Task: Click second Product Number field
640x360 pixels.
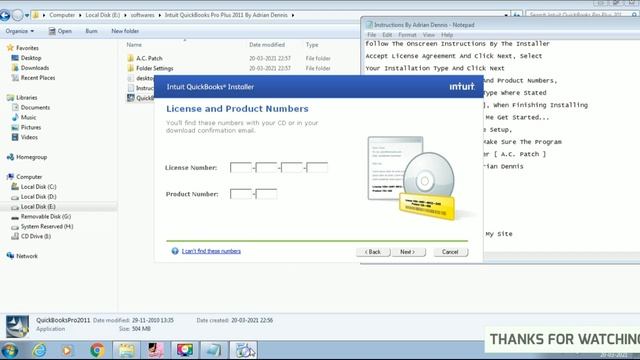Action: [267, 193]
